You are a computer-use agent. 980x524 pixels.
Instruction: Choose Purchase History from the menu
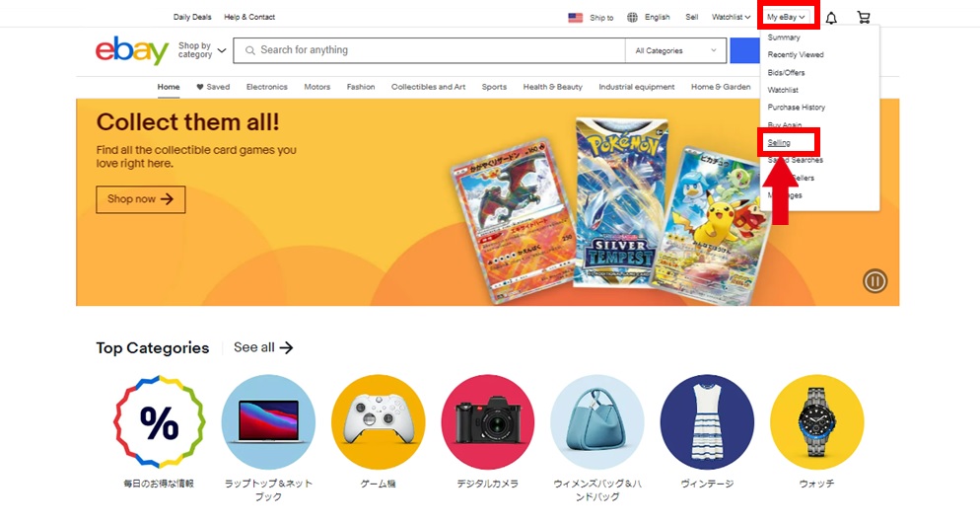(x=797, y=107)
